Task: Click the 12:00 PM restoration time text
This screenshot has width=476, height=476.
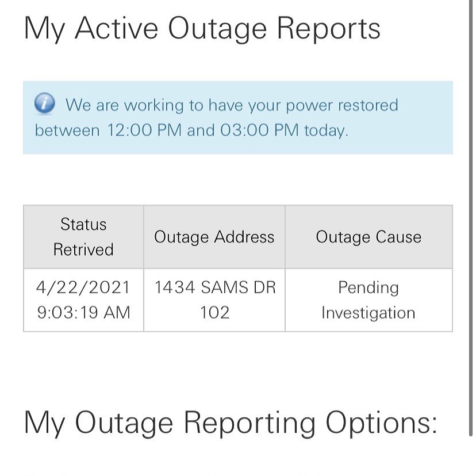Action: pos(144,130)
